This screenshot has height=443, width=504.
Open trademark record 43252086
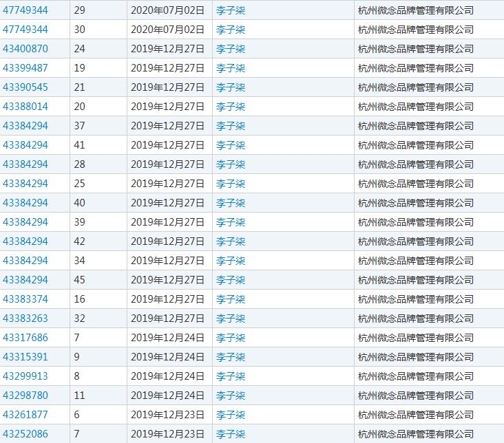tap(25, 434)
